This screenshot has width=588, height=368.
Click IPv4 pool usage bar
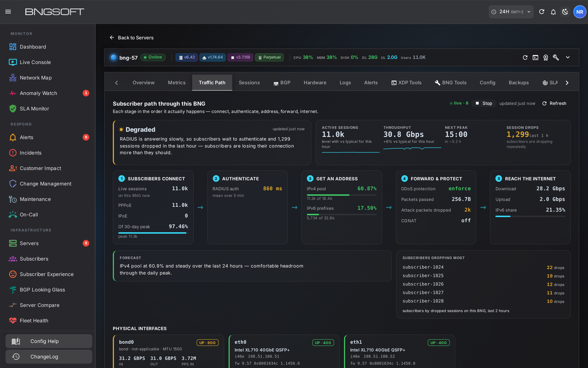pos(342,195)
